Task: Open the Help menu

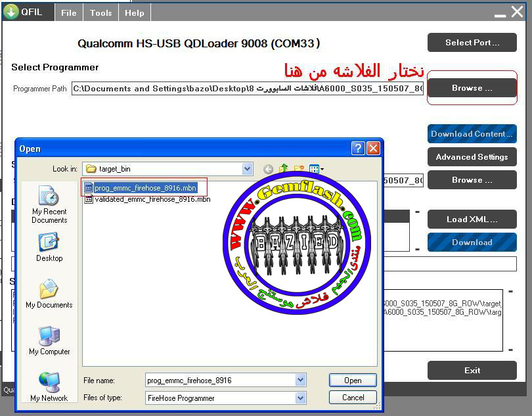Action: pos(135,13)
